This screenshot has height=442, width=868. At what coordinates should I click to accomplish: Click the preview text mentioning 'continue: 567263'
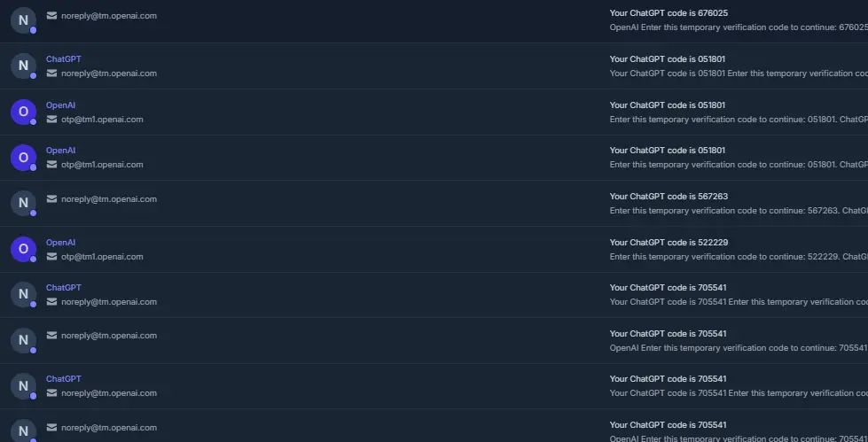(739, 211)
